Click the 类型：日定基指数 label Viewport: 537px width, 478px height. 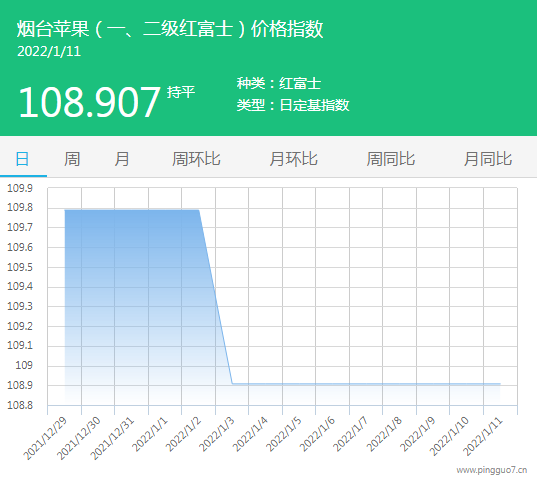tap(293, 105)
